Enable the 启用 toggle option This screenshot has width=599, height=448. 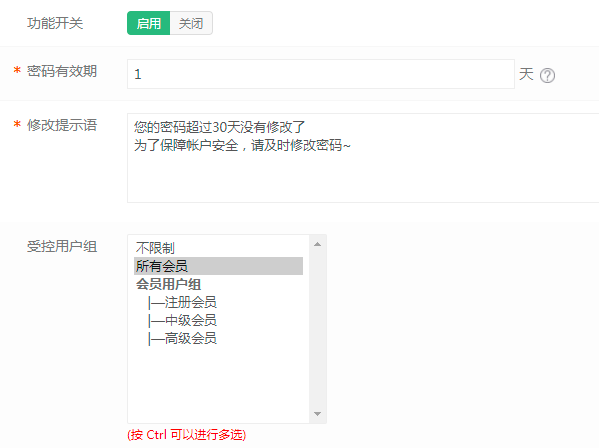tap(149, 23)
